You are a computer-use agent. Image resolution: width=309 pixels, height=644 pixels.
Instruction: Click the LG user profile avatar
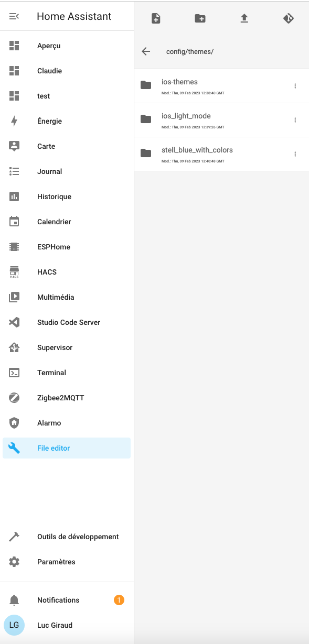tap(14, 625)
